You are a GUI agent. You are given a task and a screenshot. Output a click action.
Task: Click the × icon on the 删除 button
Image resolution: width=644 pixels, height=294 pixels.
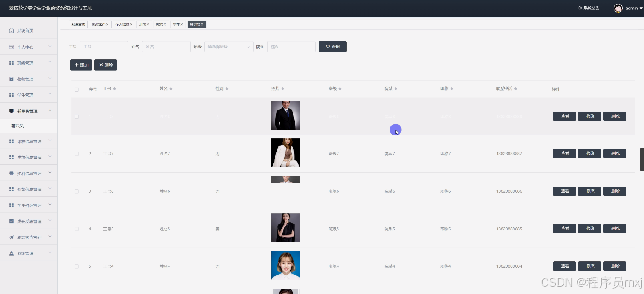[x=101, y=65]
